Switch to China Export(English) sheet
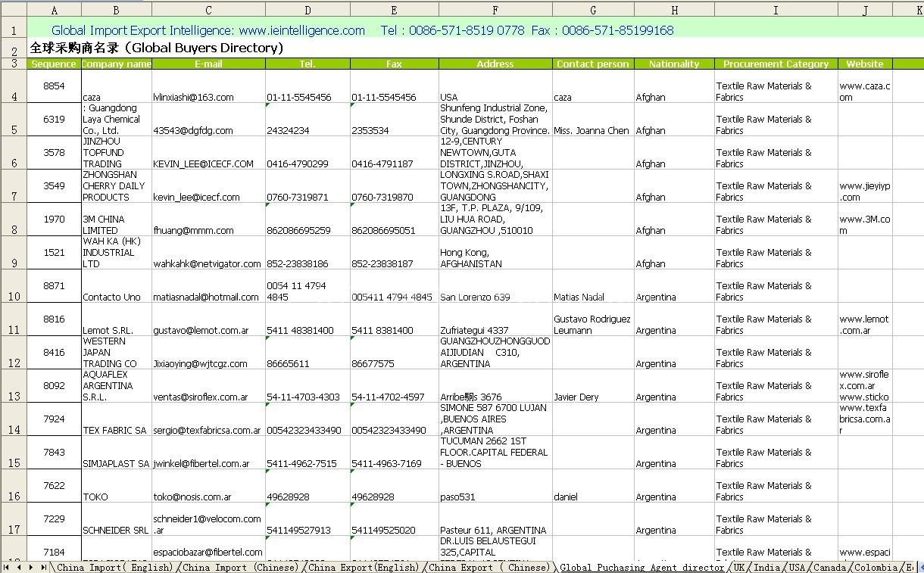This screenshot has width=924, height=573. pyautogui.click(x=364, y=567)
